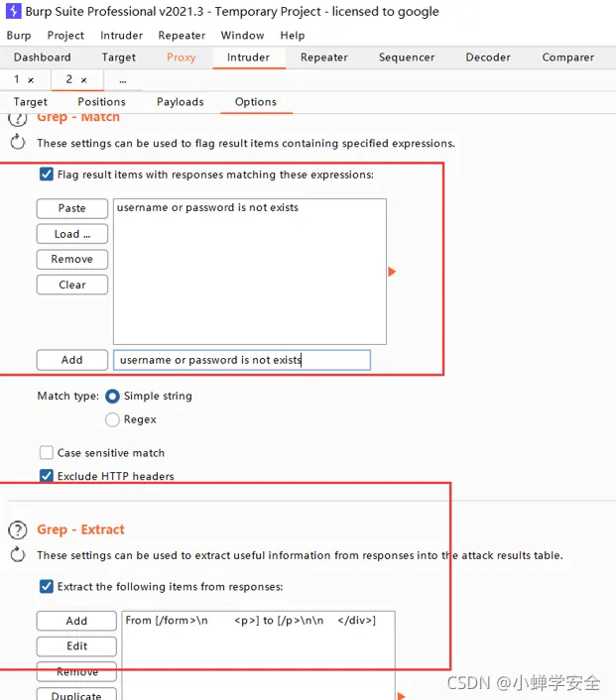This screenshot has height=700, width=616.
Task: Switch to the Repeater tool tab
Action: pyautogui.click(x=324, y=58)
